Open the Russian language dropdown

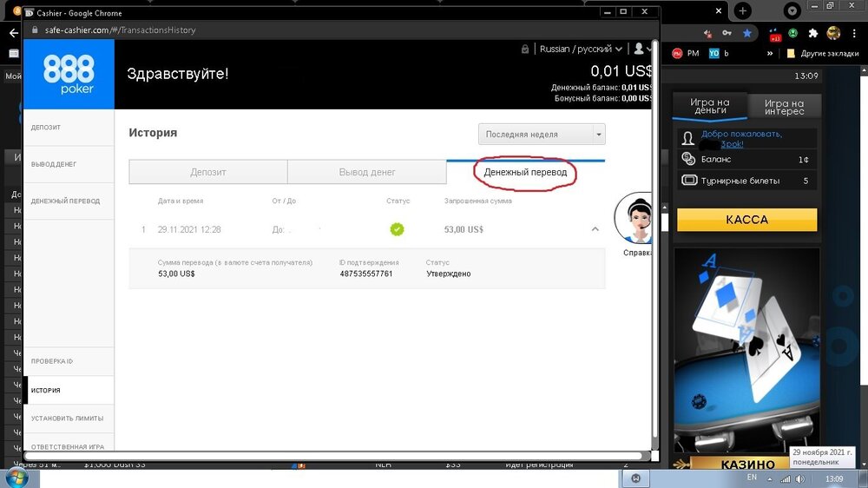pos(581,49)
